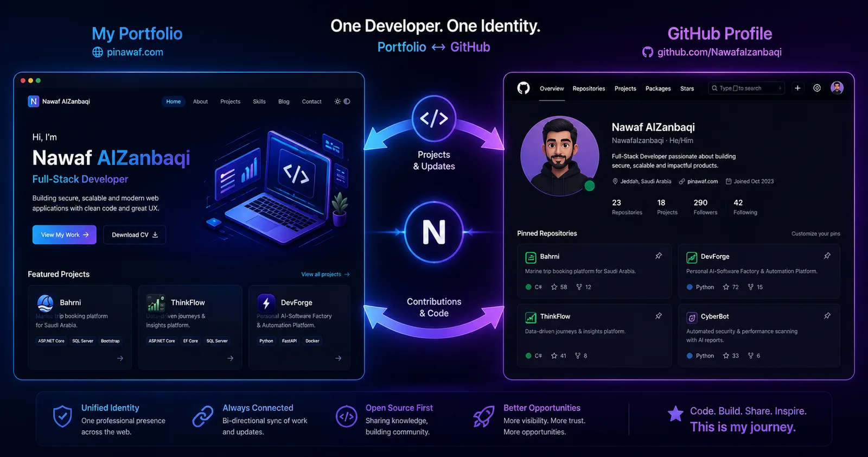Switch to light mode sun icon

tap(337, 101)
